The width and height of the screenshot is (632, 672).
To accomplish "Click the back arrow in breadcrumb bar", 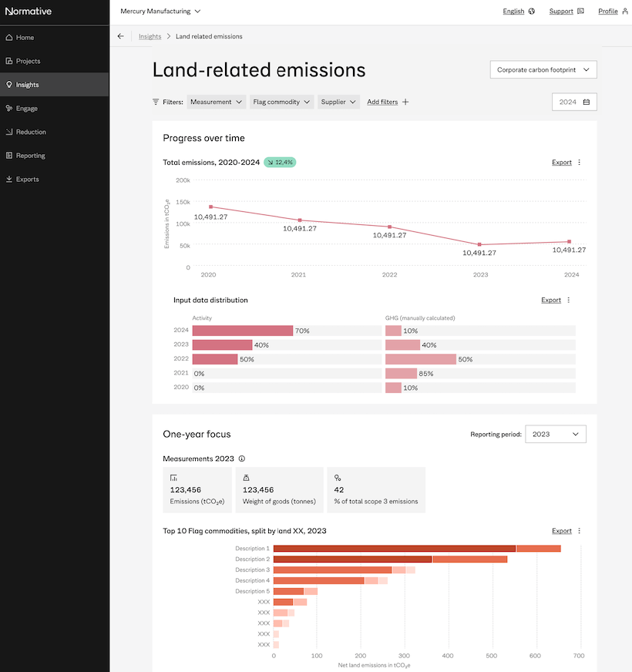I will tap(120, 36).
